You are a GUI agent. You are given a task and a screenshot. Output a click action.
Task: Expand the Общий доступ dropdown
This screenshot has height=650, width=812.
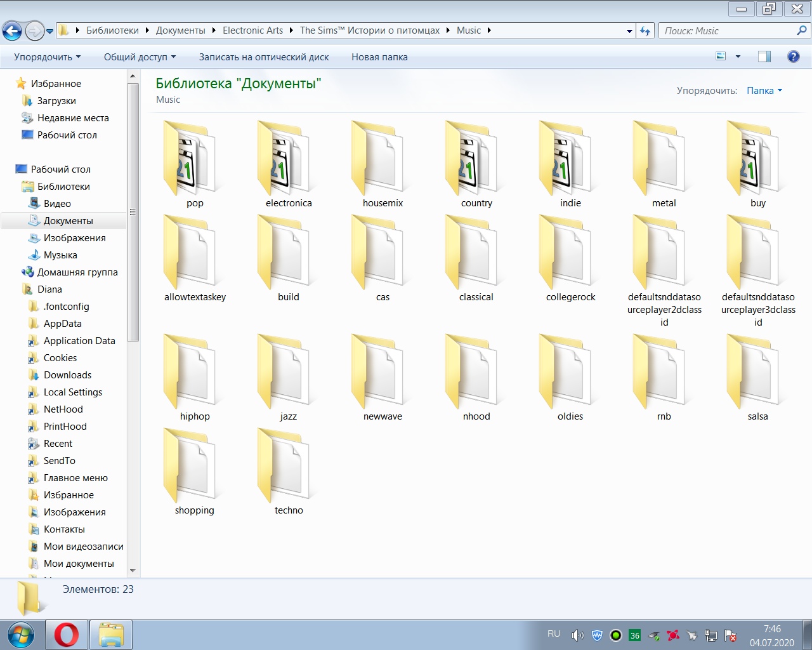click(x=140, y=57)
